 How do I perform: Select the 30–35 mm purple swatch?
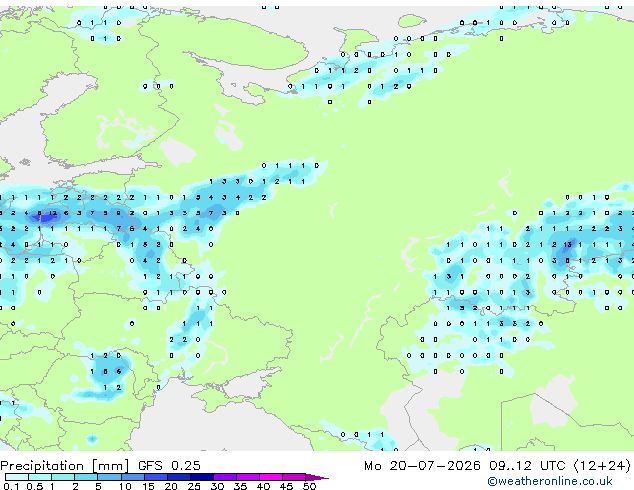[225, 477]
